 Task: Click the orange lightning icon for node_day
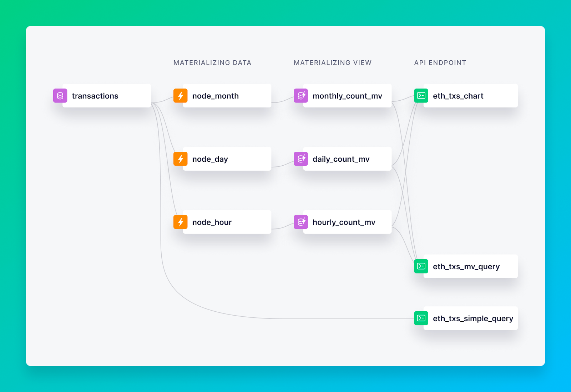coord(180,159)
